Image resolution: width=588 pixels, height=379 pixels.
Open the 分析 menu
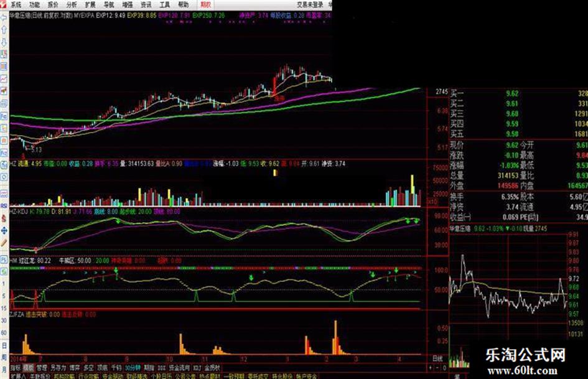tap(72, 4)
